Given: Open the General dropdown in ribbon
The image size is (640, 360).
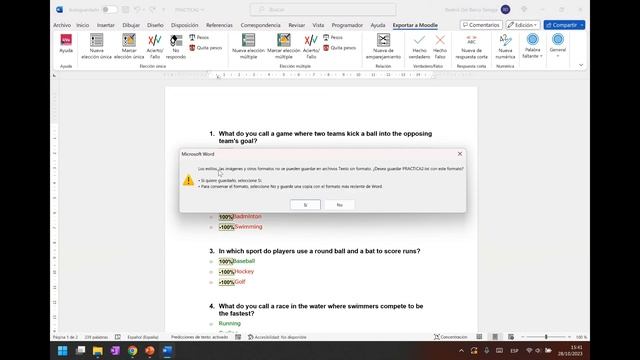Looking at the screenshot, I should [x=558, y=45].
